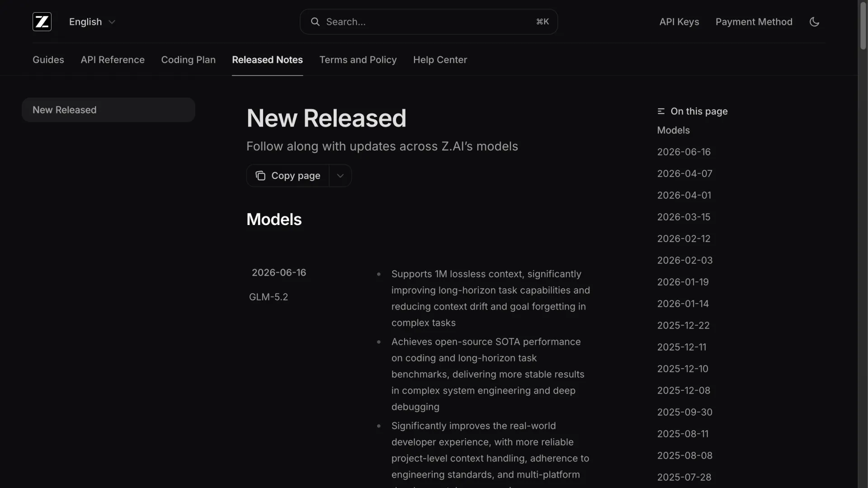Open the 2025-12-08 outline link

(684, 390)
